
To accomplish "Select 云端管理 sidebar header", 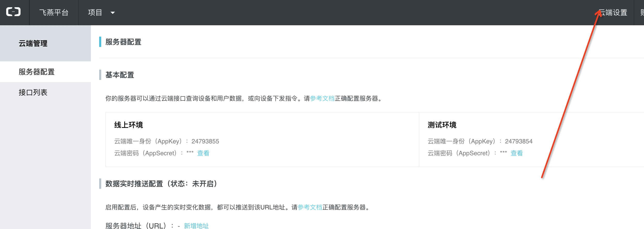I will (33, 43).
